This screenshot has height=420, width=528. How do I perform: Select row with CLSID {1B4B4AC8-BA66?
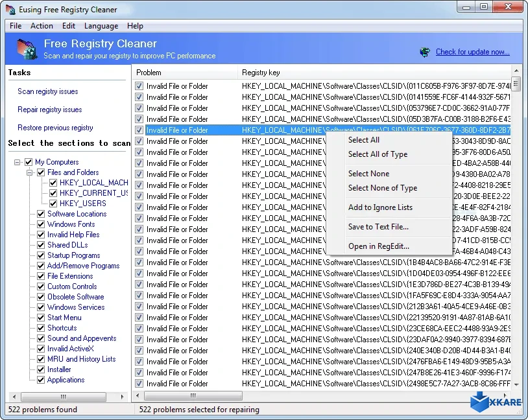[x=322, y=262]
